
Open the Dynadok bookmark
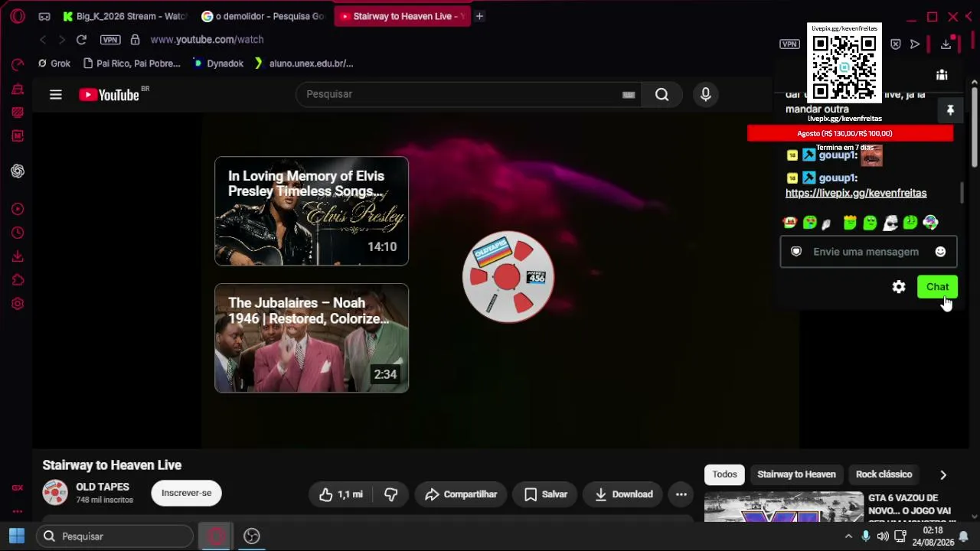(217, 64)
